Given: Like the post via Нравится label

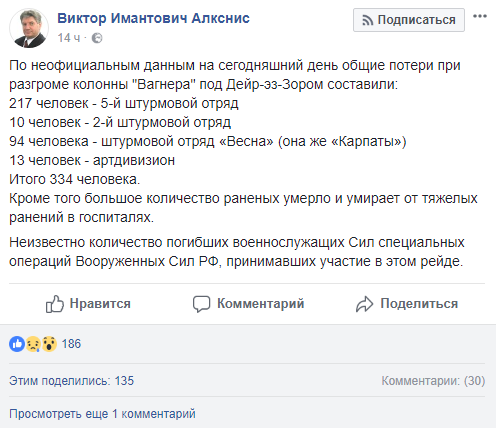Looking at the screenshot, I should coord(100,304).
